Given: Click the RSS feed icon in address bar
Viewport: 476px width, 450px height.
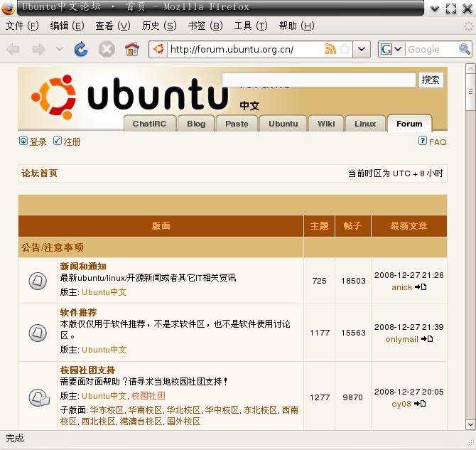Looking at the screenshot, I should tap(330, 49).
